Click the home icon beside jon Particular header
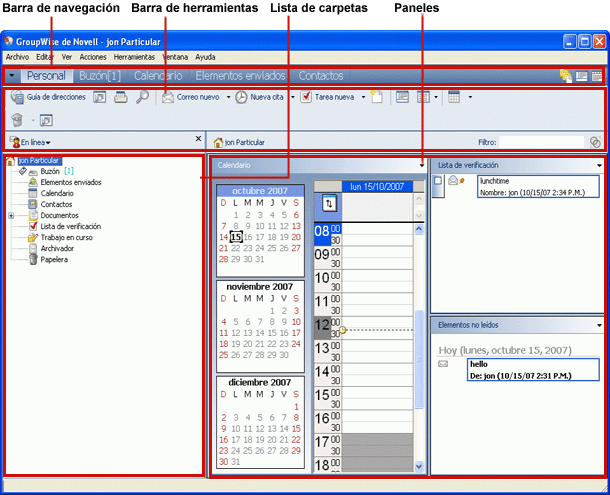The width and height of the screenshot is (610, 495). coord(218,142)
